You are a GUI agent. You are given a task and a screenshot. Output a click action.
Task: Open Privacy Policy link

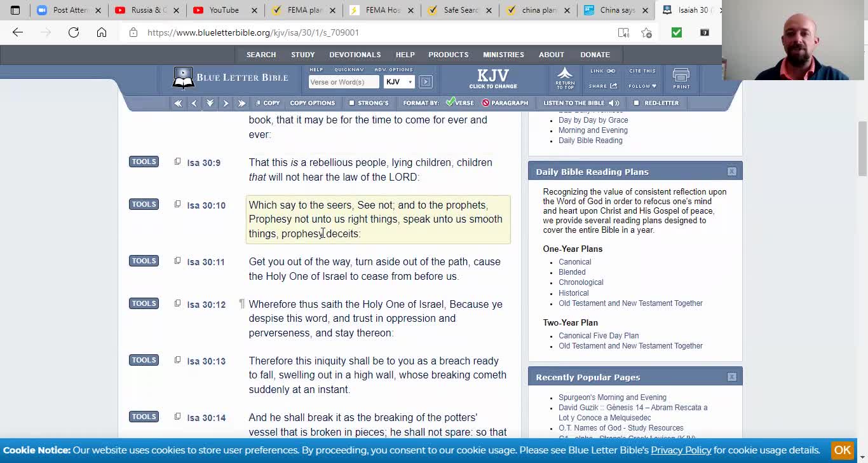681,450
